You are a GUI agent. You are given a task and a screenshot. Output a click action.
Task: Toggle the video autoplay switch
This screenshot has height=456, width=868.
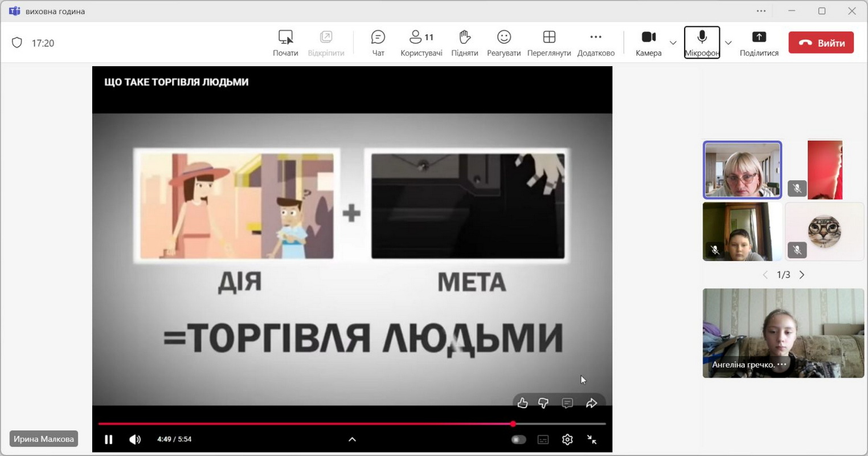click(518, 439)
